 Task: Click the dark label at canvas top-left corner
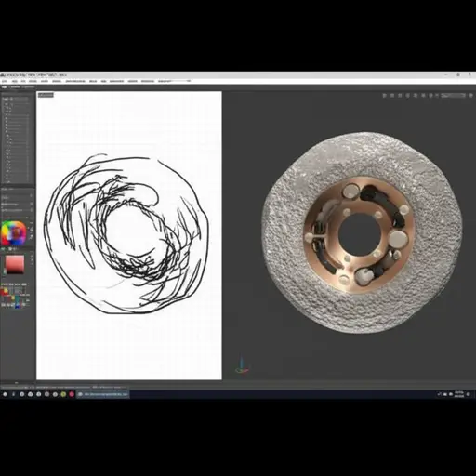(x=46, y=95)
